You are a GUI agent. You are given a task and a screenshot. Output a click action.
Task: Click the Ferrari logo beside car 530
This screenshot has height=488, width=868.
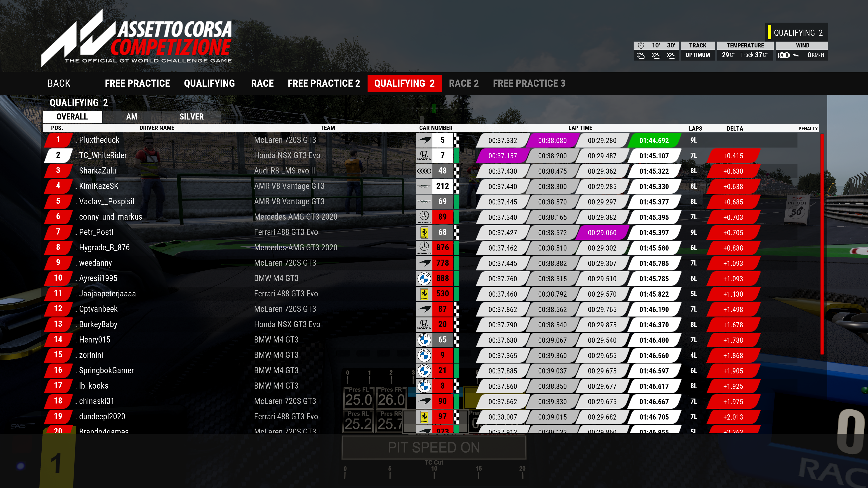tap(424, 294)
